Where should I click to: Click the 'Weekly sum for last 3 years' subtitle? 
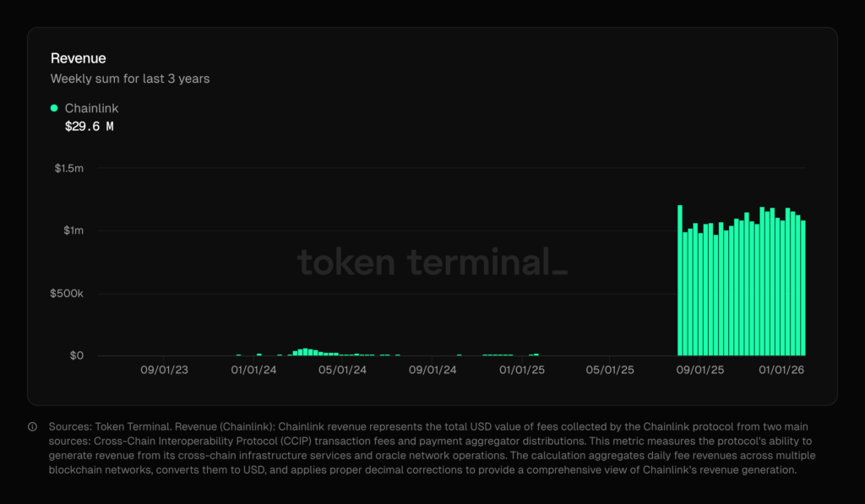pyautogui.click(x=130, y=79)
